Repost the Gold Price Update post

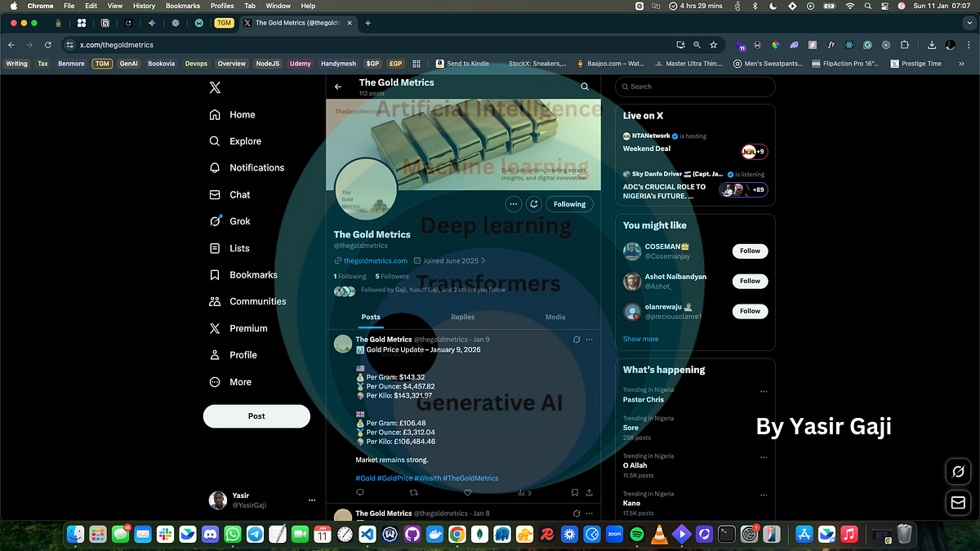413,492
